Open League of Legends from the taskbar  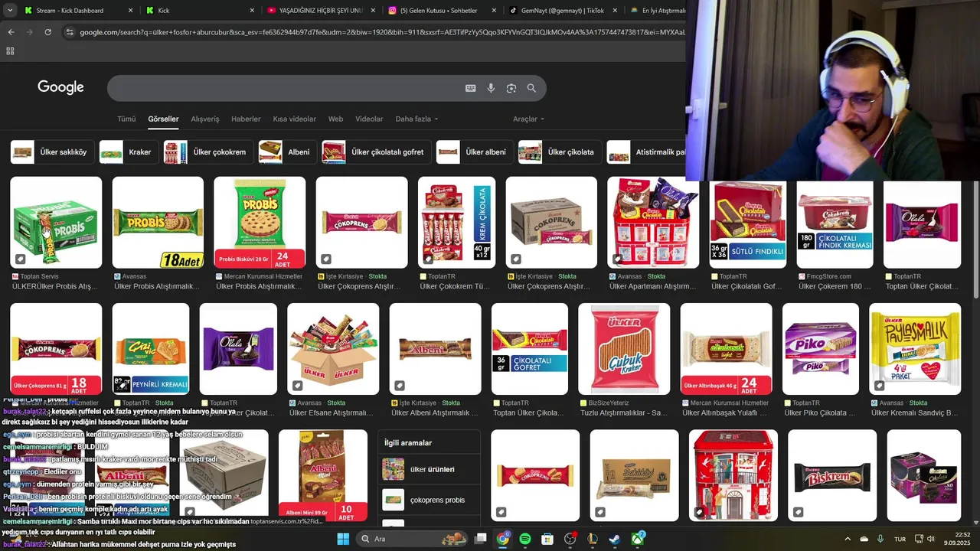point(592,539)
